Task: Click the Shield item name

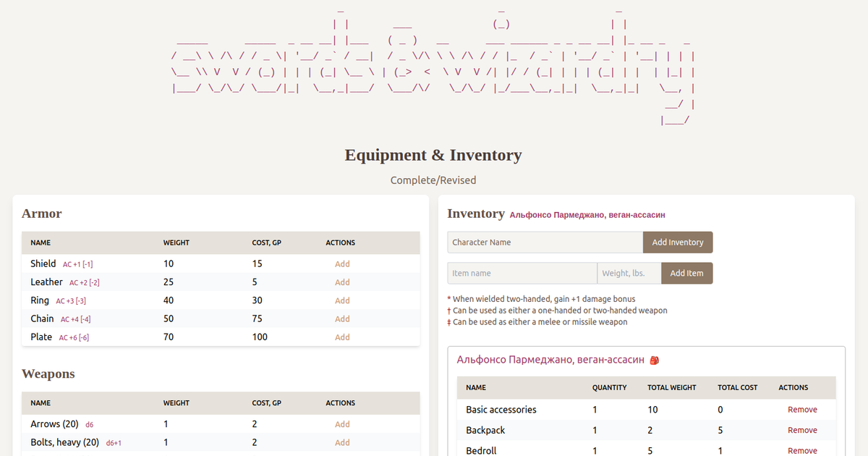Action: 43,264
